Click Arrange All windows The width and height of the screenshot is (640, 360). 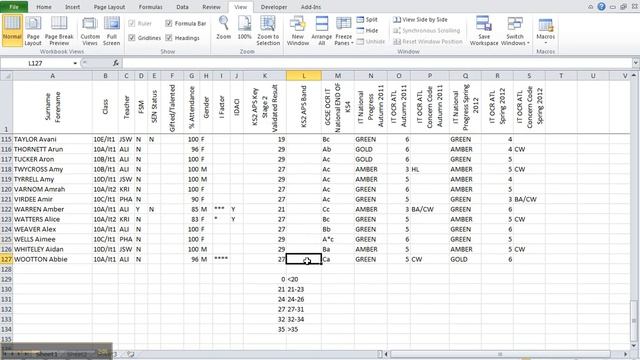(321, 30)
